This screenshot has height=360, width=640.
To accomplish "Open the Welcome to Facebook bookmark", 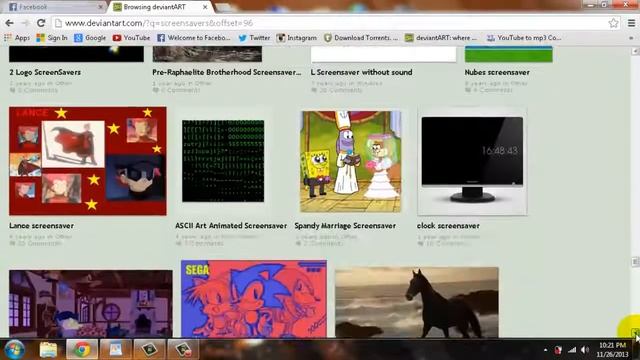I will coord(194,38).
